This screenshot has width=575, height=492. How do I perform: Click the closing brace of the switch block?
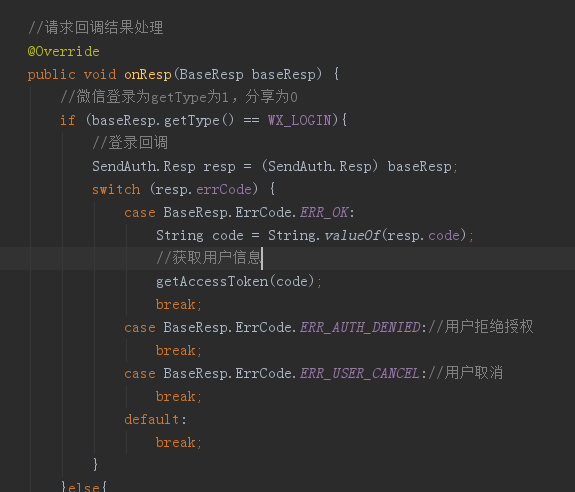tap(95, 464)
